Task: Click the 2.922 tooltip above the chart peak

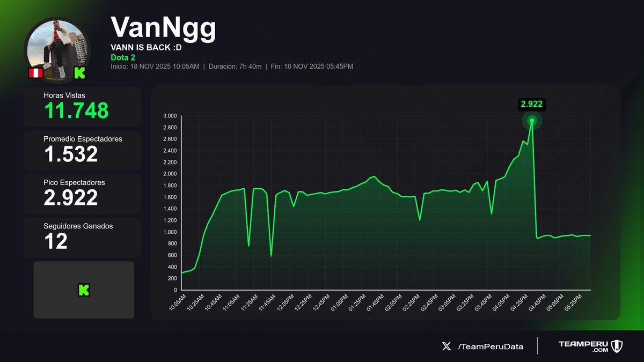Action: [532, 105]
